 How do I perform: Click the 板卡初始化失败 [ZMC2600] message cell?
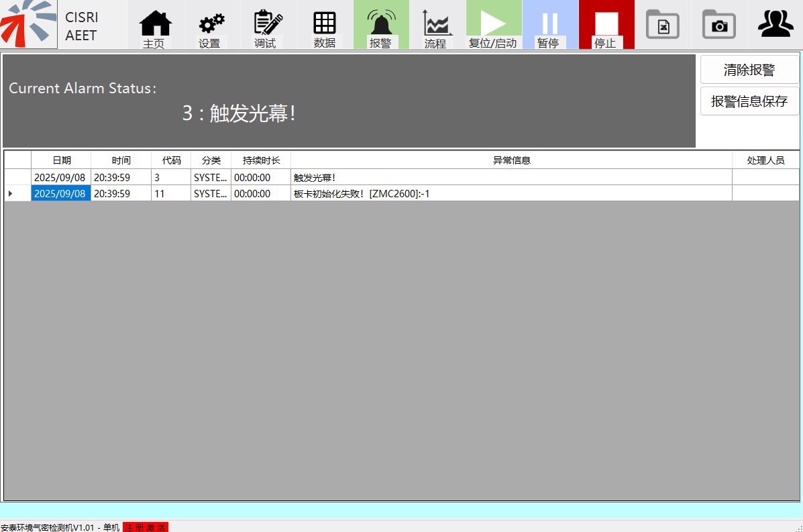point(512,193)
